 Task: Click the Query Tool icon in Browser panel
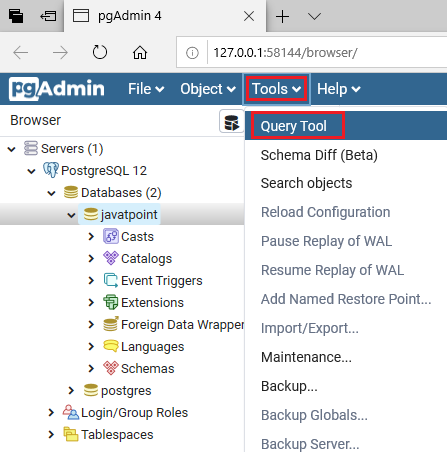tap(231, 122)
